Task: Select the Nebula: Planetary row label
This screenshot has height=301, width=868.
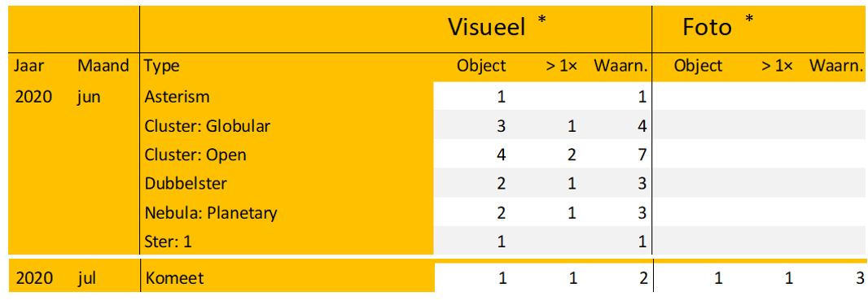Action: pos(210,213)
